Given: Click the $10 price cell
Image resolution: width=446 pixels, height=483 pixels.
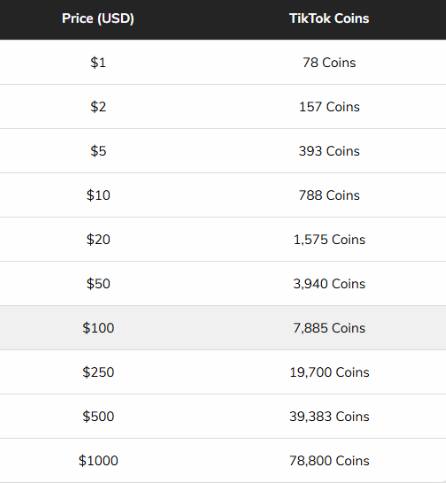Looking at the screenshot, I should (98, 195).
